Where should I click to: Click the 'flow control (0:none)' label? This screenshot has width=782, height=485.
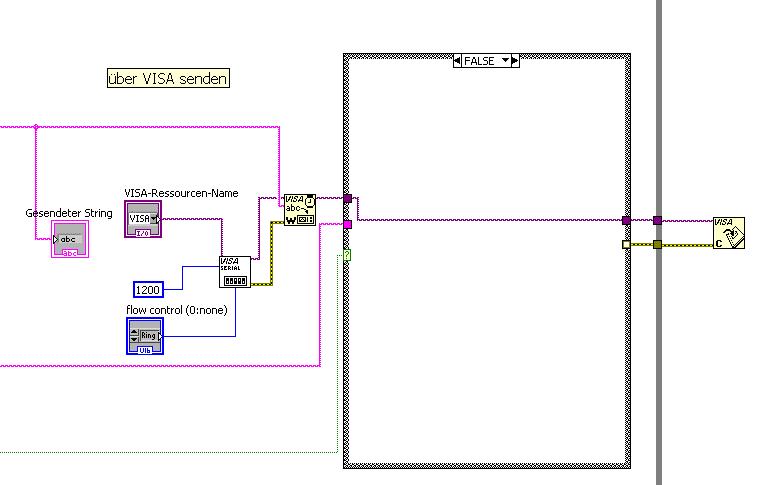pyautogui.click(x=177, y=310)
